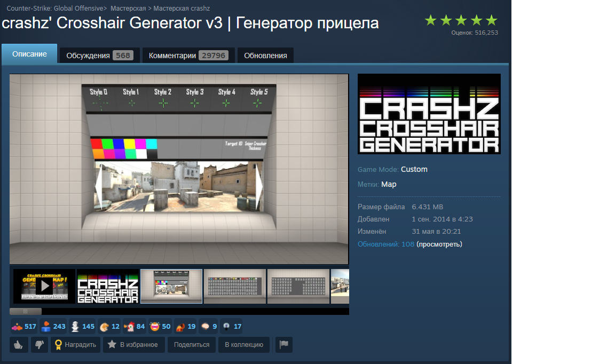Click the page title crashz' Crosshair Generator v3
Image resolution: width=615 pixels, height=364 pixels.
[x=190, y=23]
